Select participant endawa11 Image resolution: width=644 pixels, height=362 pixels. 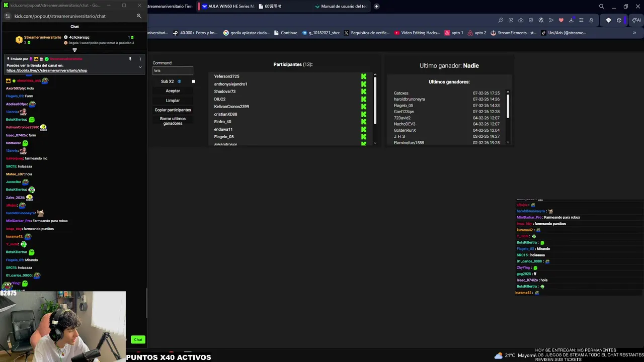(223, 129)
